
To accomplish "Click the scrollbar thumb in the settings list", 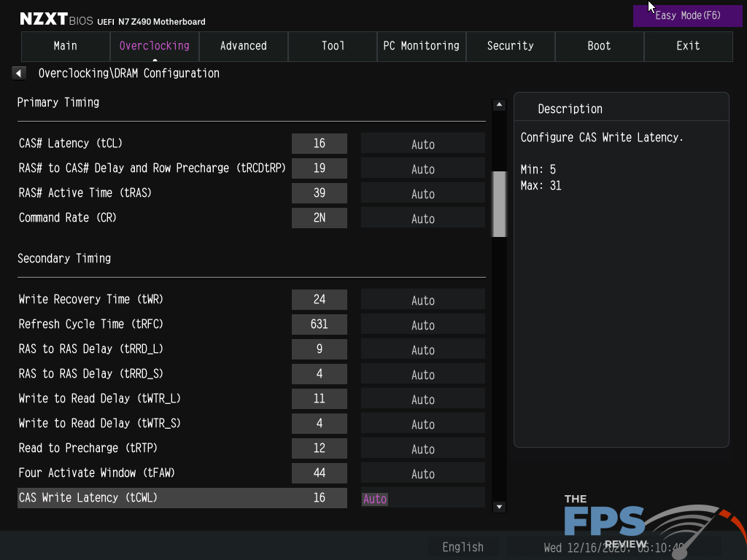I will point(500,204).
